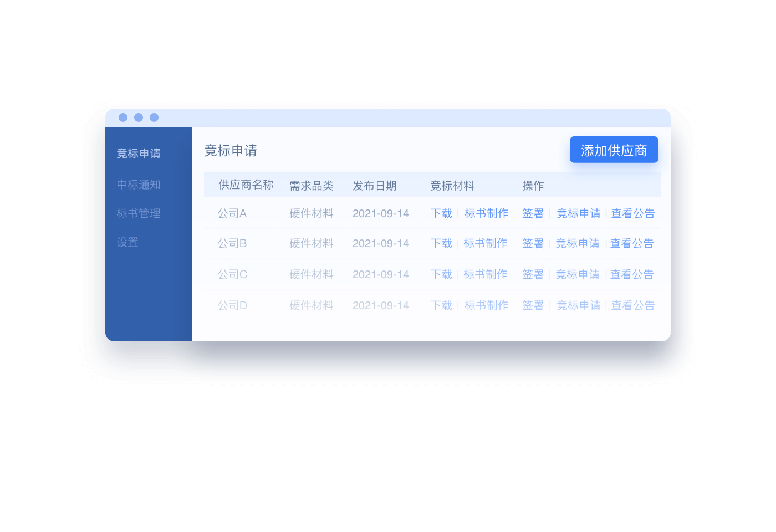Click 硬件材料 cell in 公司D row
This screenshot has width=776, height=532.
pos(312,305)
